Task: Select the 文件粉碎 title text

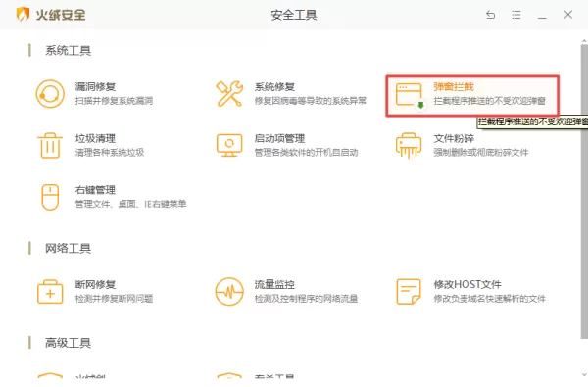Action: coord(454,139)
